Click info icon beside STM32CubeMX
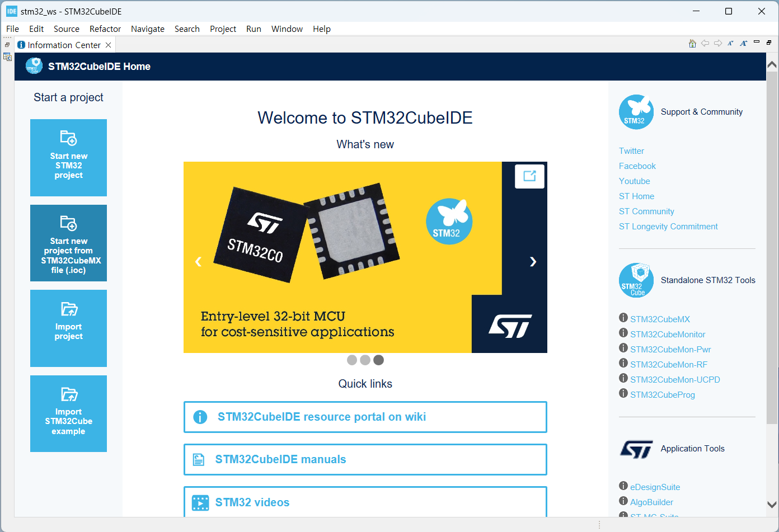The width and height of the screenshot is (779, 532). 623,318
